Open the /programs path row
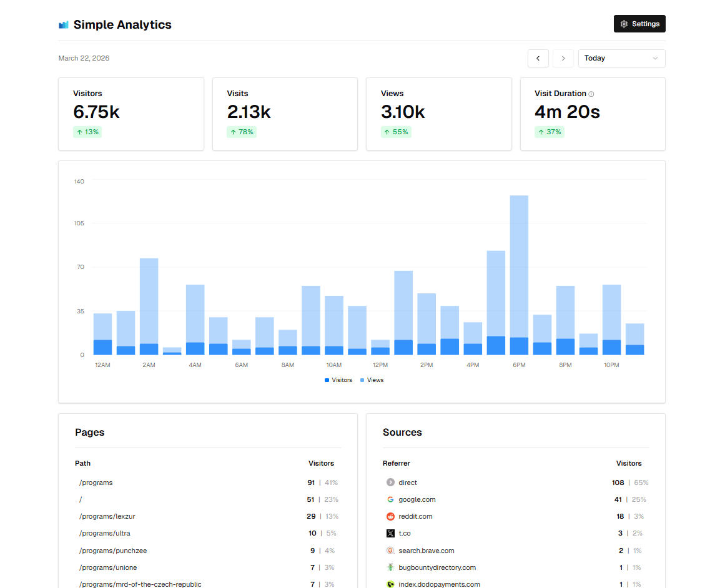725x588 pixels. click(208, 483)
